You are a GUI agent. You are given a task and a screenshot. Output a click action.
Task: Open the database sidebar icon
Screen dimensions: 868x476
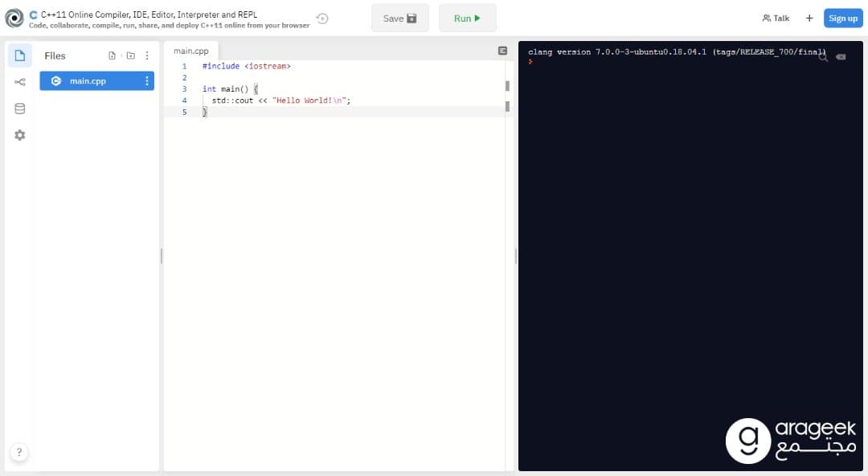click(x=20, y=109)
